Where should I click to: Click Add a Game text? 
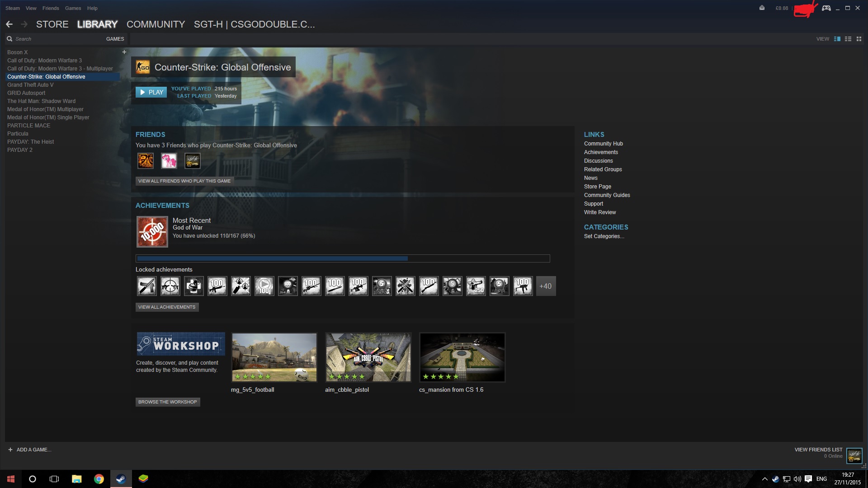coord(34,450)
